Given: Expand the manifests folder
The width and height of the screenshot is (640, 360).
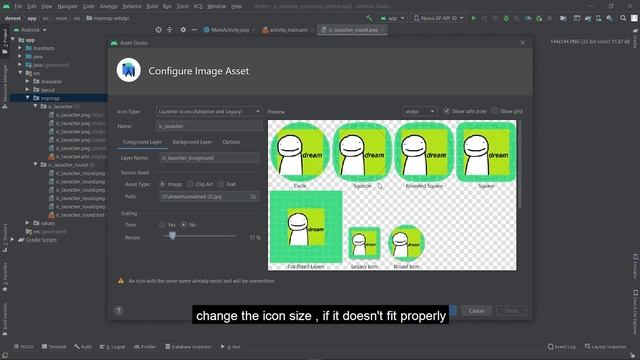Looking at the screenshot, I should coord(20,48).
